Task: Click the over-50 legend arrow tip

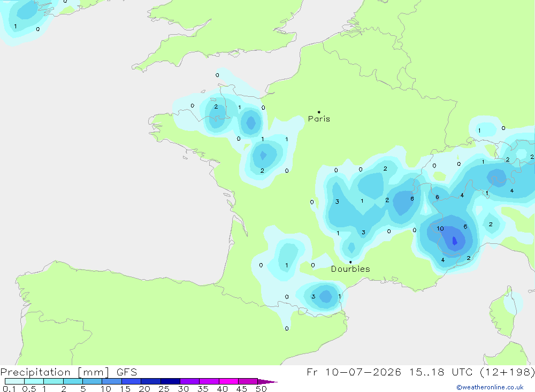Action: [x=267, y=382]
